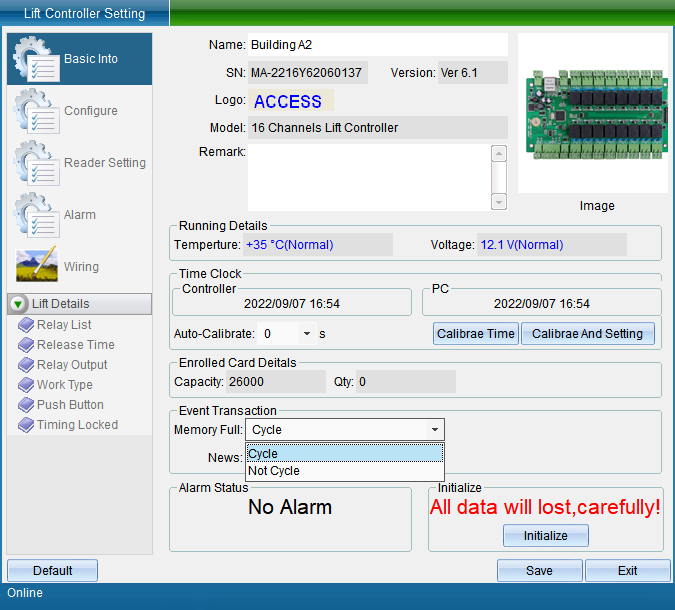Open the Basic Info gear icon

click(36, 60)
